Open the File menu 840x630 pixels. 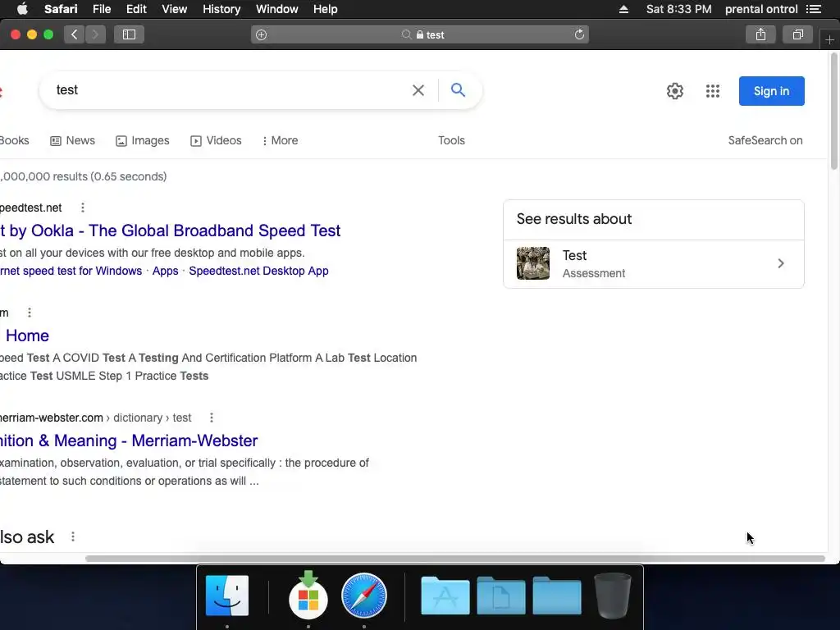tap(101, 9)
